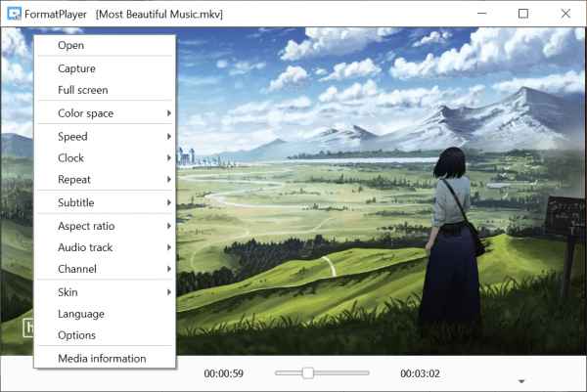This screenshot has height=392, width=587.
Task: Select Capture from the context menu
Action: coord(105,68)
